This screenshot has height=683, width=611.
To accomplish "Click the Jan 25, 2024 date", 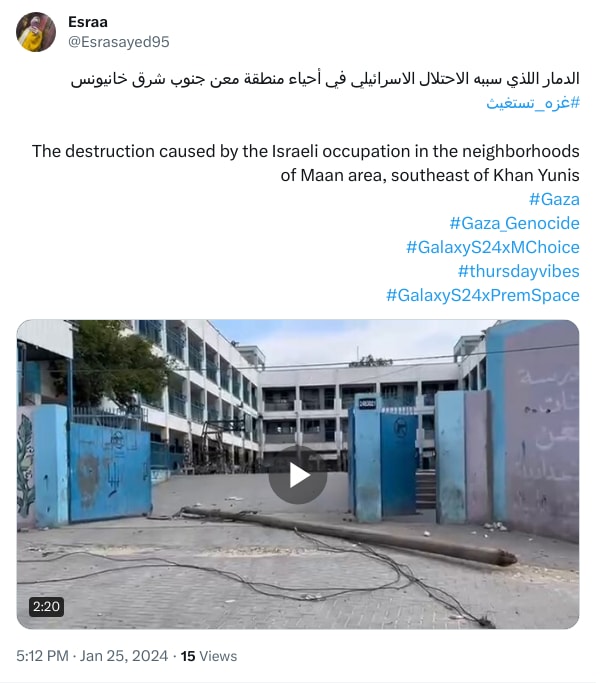I will coord(124,656).
